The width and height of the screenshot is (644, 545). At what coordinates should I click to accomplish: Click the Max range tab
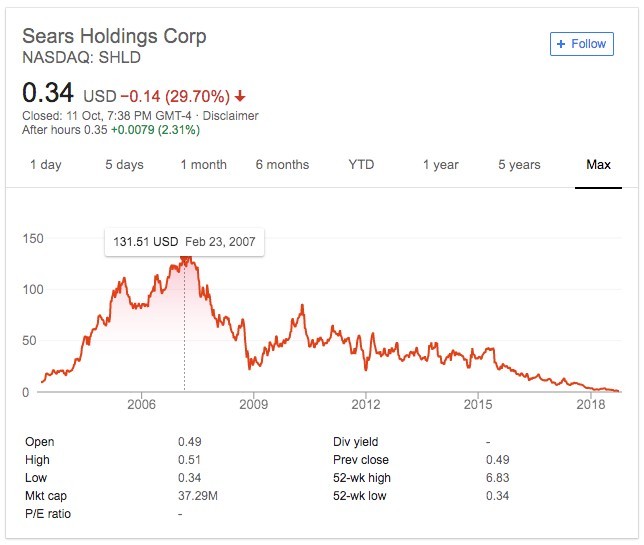598,165
